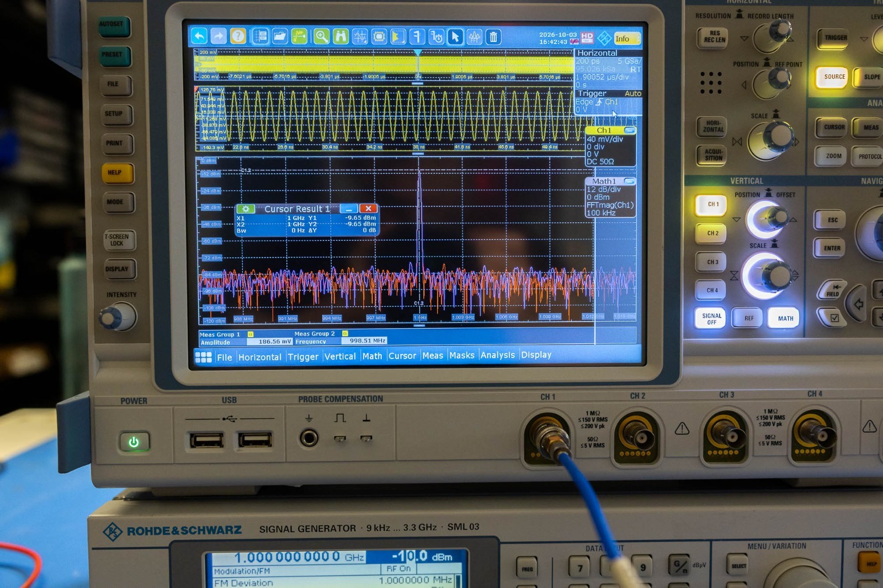Open the Trigger menu in the bottom bar
This screenshot has width=883, height=588.
[x=303, y=357]
